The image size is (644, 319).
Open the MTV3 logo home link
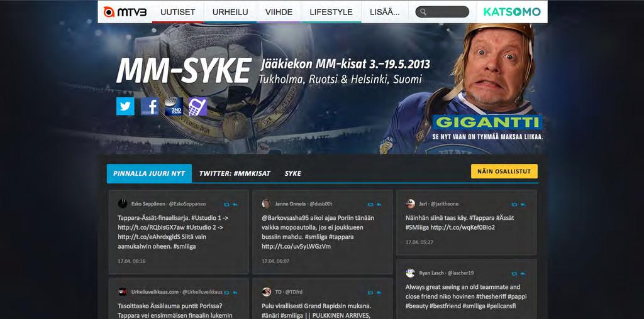(125, 12)
